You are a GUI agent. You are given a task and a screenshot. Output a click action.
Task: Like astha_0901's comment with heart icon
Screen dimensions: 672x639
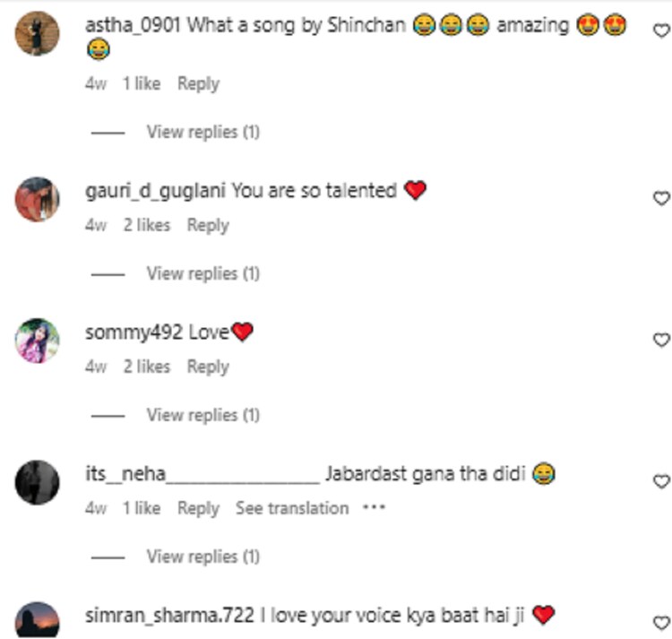click(661, 30)
